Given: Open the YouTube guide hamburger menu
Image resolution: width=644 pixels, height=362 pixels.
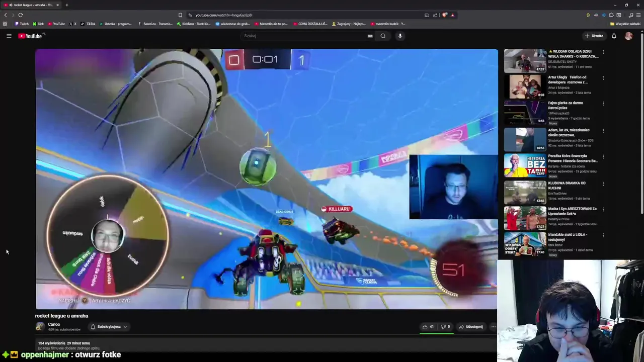Looking at the screenshot, I should tap(9, 36).
